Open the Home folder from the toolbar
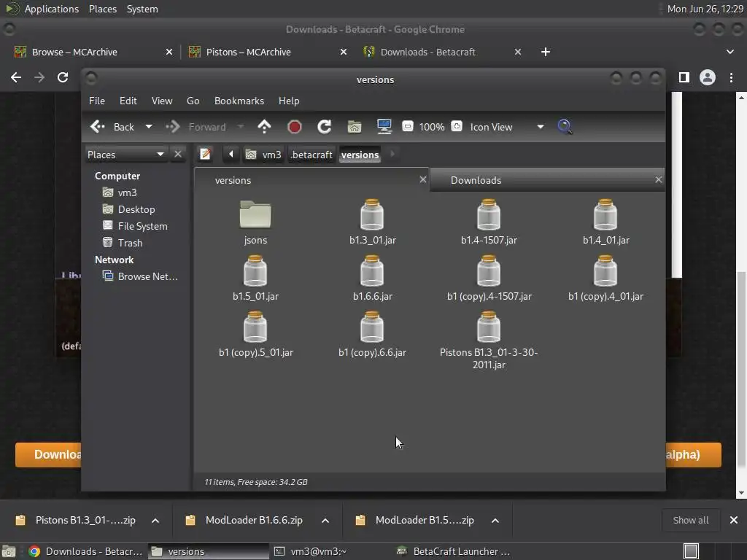Screen dimensions: 747x560 355,127
